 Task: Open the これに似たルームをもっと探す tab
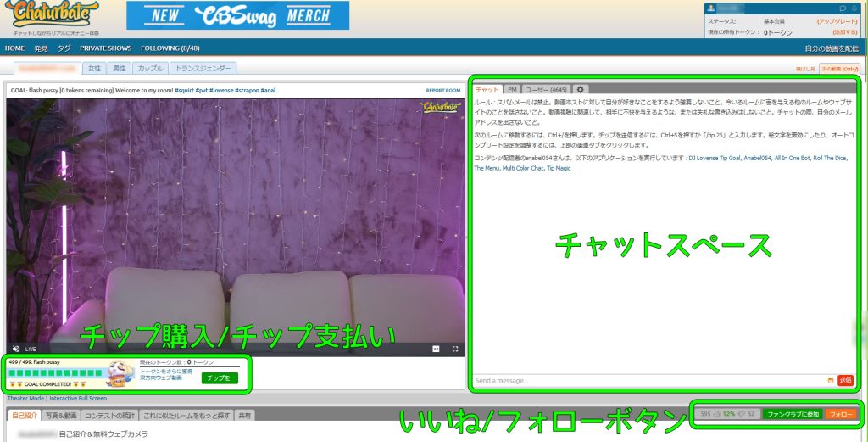[x=186, y=415]
